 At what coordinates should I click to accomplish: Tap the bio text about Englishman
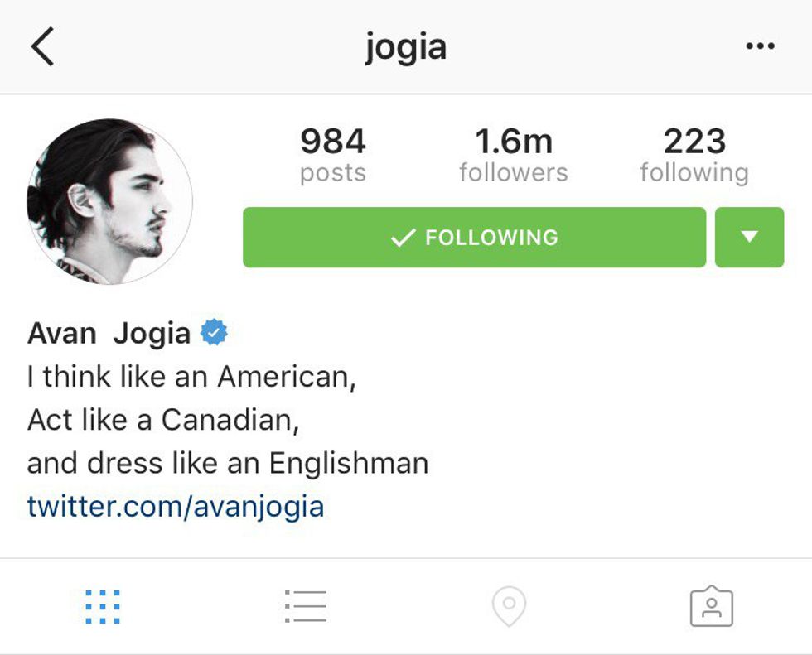pos(228,463)
